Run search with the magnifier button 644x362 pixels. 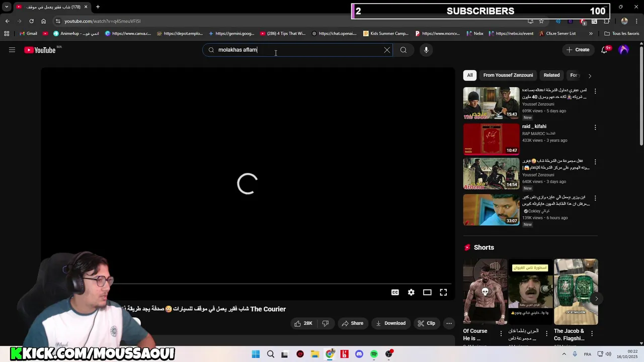[404, 50]
